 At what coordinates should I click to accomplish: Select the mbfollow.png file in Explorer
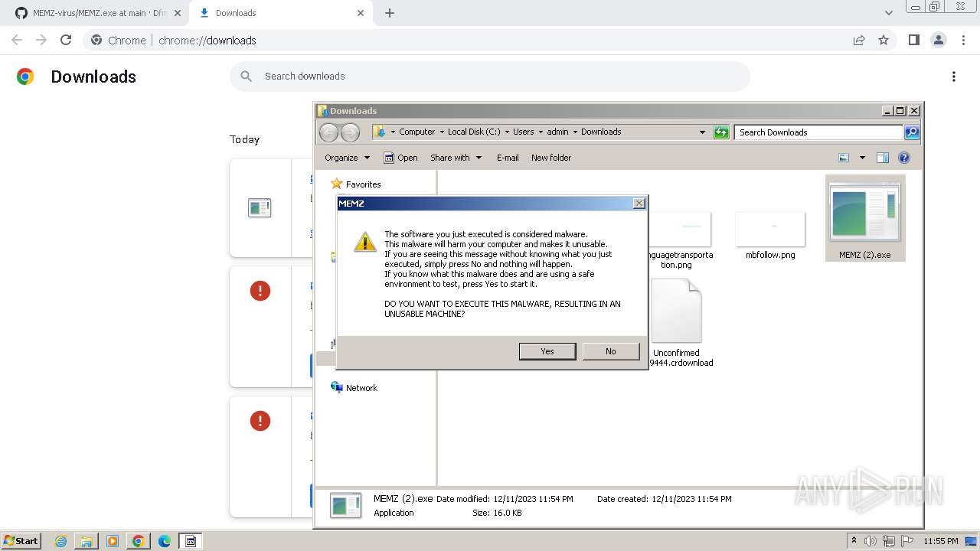[x=770, y=236]
